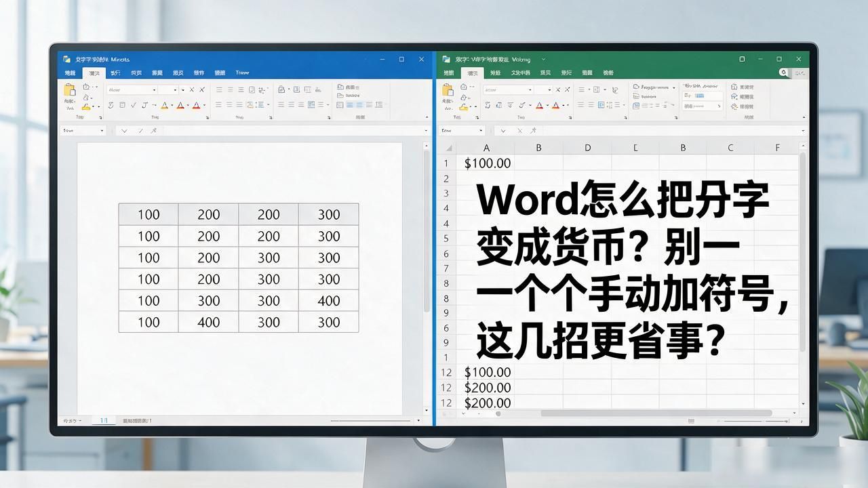The width and height of the screenshot is (868, 488).
Task: Click the yellow highlighter icon in Word's clipboard group
Action: point(87,106)
